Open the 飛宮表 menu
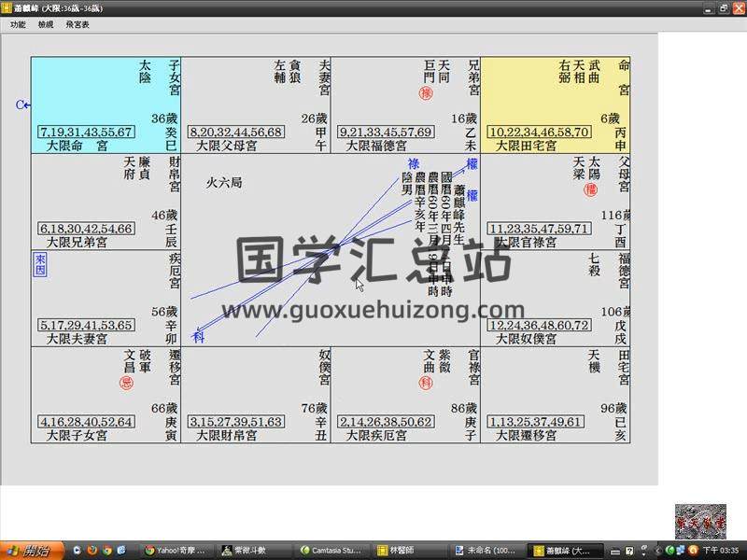This screenshot has height=560, width=747. (78, 24)
